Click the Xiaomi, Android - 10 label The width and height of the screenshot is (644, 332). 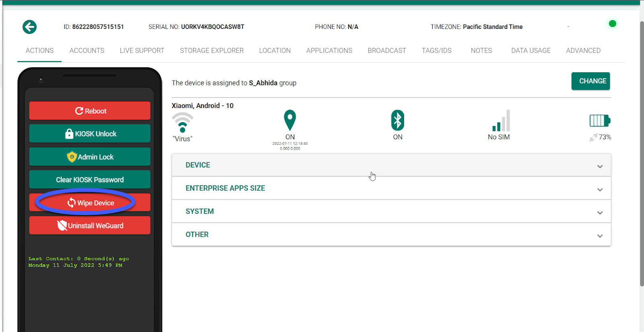tap(202, 106)
